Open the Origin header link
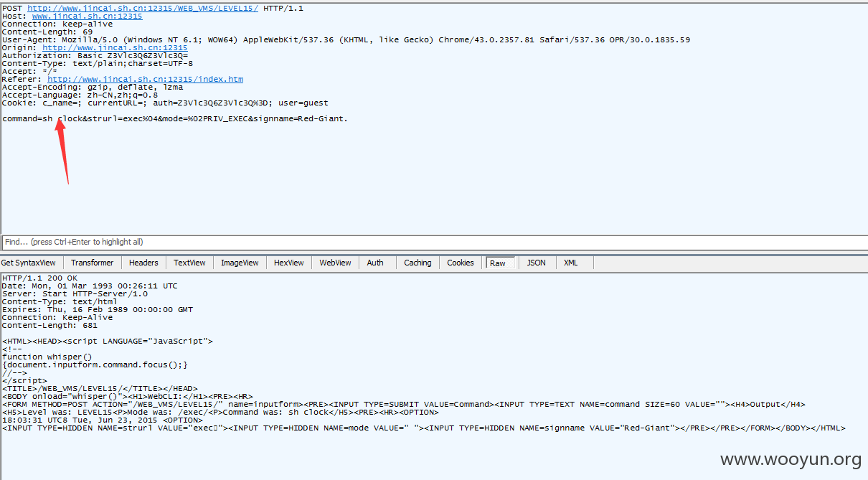This screenshot has height=480, width=868. pos(115,47)
